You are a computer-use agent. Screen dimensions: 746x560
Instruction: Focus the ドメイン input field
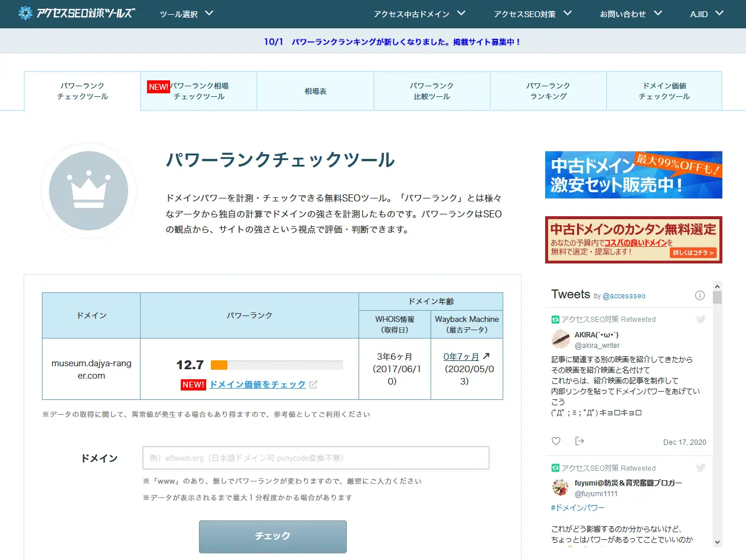click(x=316, y=458)
